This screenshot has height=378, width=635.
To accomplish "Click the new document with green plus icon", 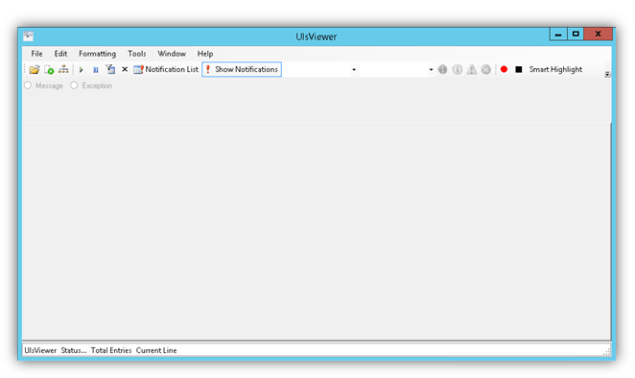I will pos(49,70).
